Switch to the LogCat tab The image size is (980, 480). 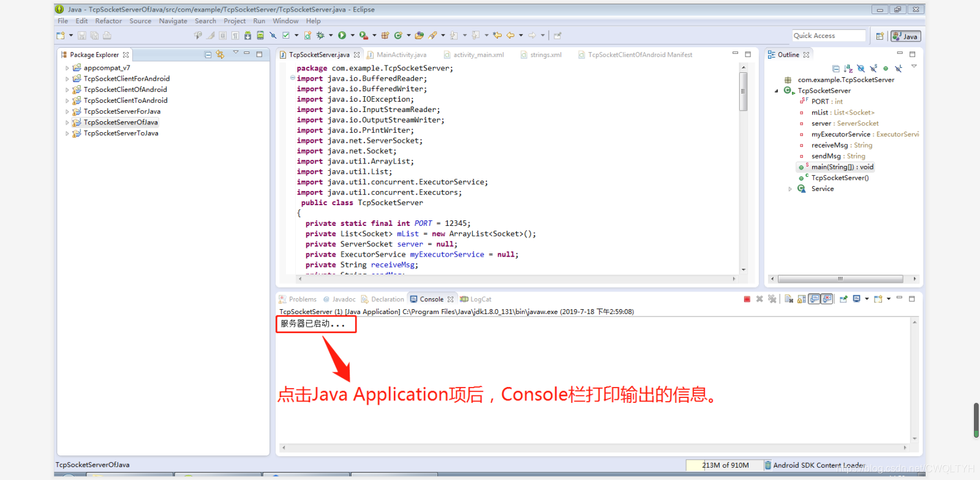[x=476, y=299]
